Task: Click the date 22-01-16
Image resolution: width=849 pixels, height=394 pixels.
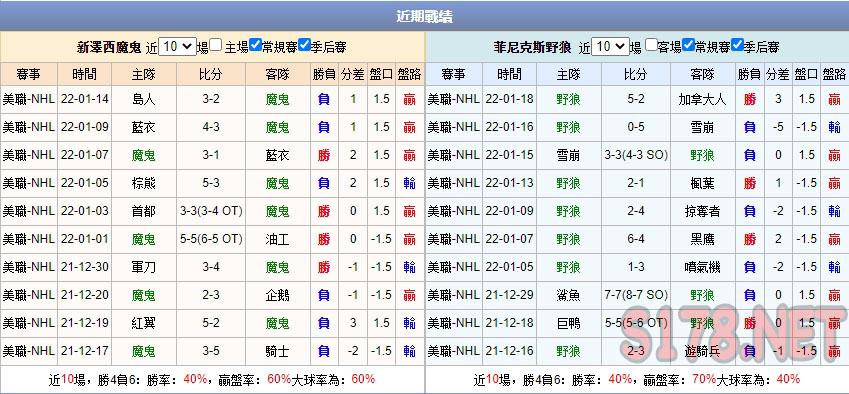Action: pos(510,127)
